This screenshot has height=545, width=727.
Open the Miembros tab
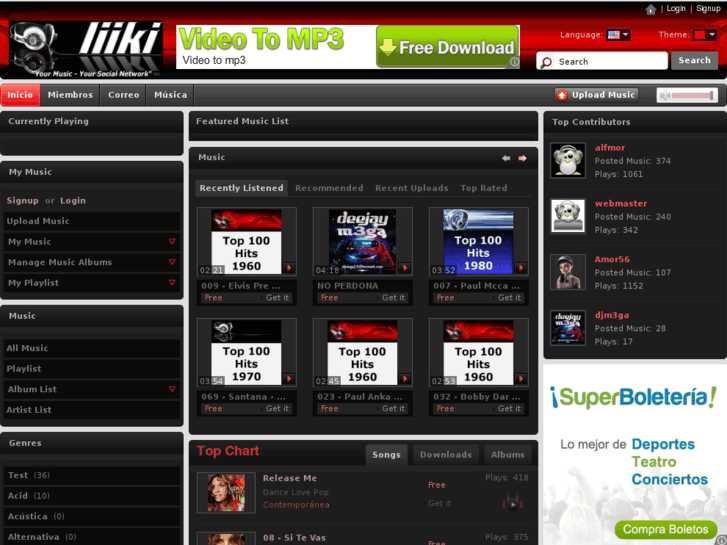pos(70,95)
